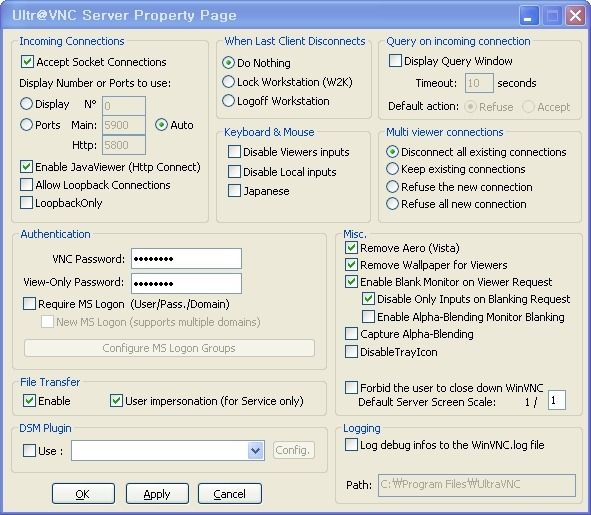This screenshot has height=515, width=591.
Task: Select the Display radio button
Action: [x=26, y=104]
